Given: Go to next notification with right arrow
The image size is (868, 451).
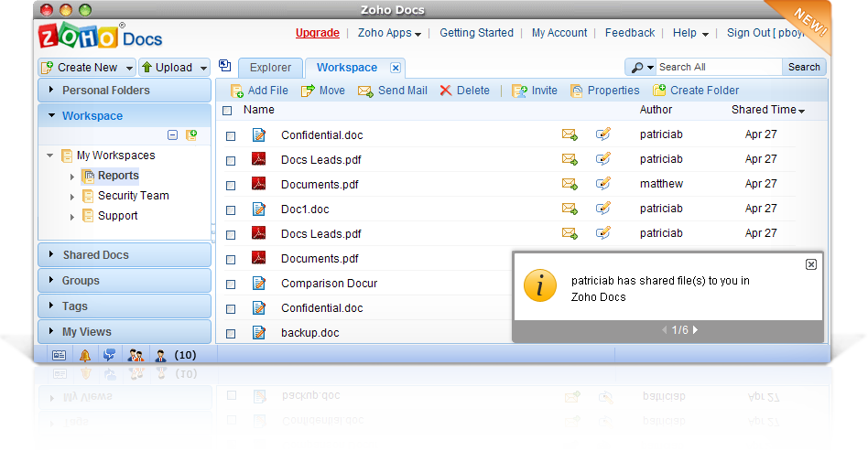Looking at the screenshot, I should pos(695,330).
